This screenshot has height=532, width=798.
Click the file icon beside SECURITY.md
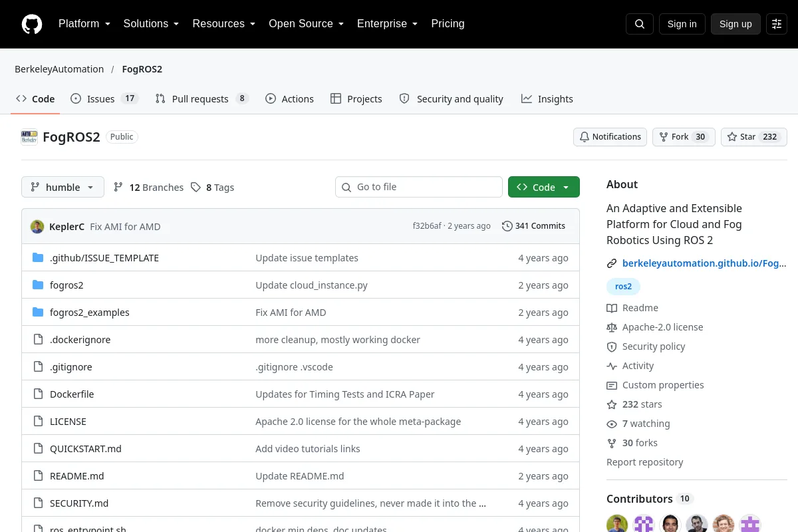[x=38, y=503]
